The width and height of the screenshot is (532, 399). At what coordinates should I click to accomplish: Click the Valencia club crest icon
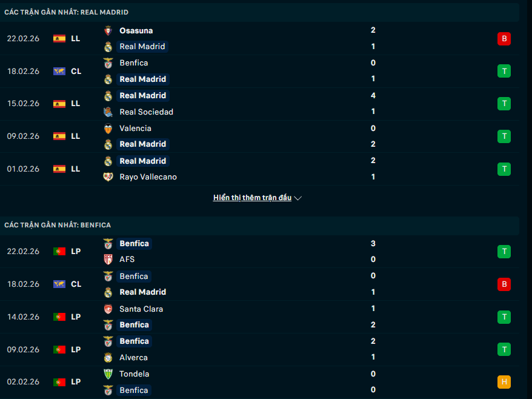(108, 128)
